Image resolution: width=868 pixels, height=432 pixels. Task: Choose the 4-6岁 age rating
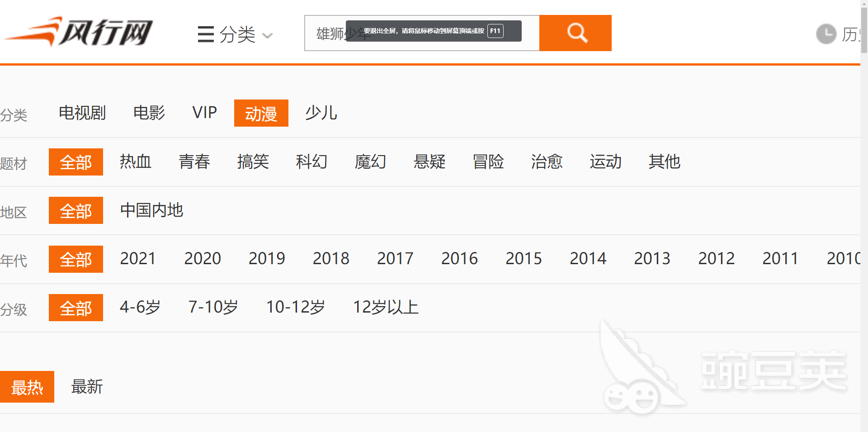[140, 308]
